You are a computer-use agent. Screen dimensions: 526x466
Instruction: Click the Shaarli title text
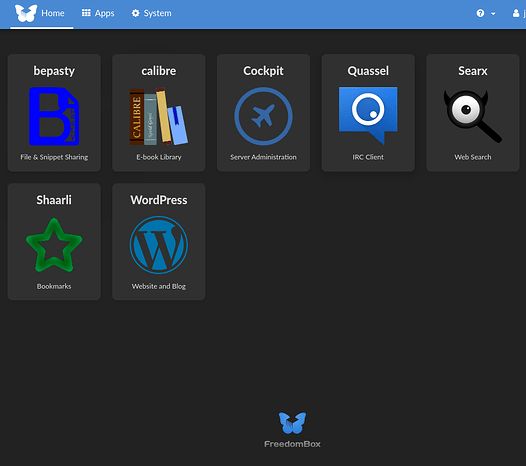click(54, 200)
